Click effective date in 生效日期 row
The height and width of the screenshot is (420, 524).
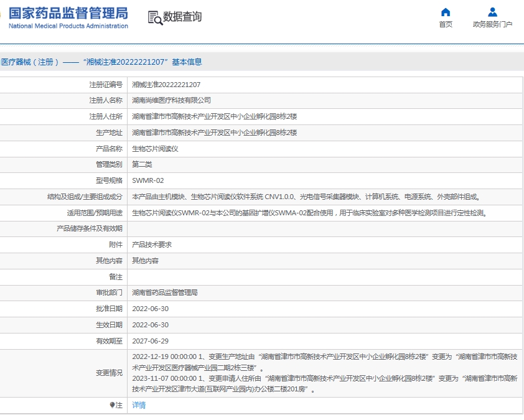tap(151, 325)
